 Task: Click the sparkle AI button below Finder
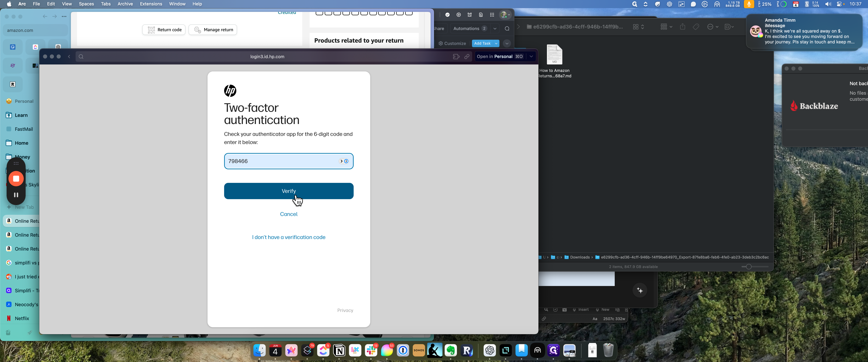pyautogui.click(x=640, y=291)
